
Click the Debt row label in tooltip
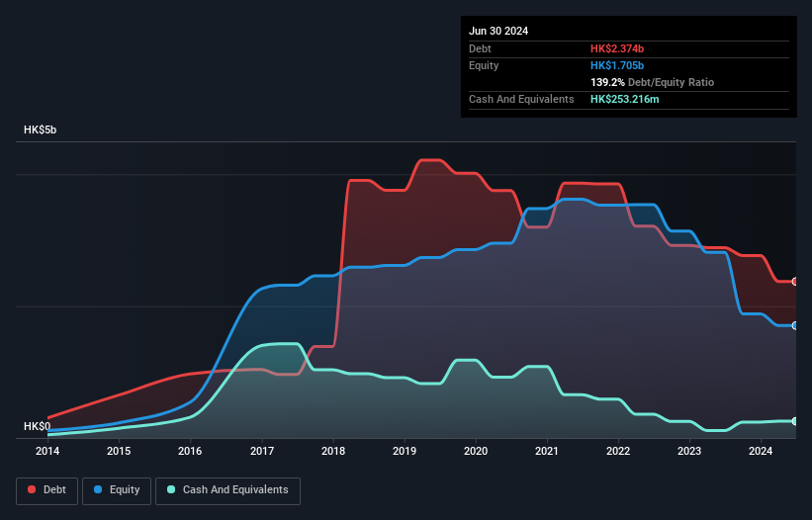(x=480, y=48)
